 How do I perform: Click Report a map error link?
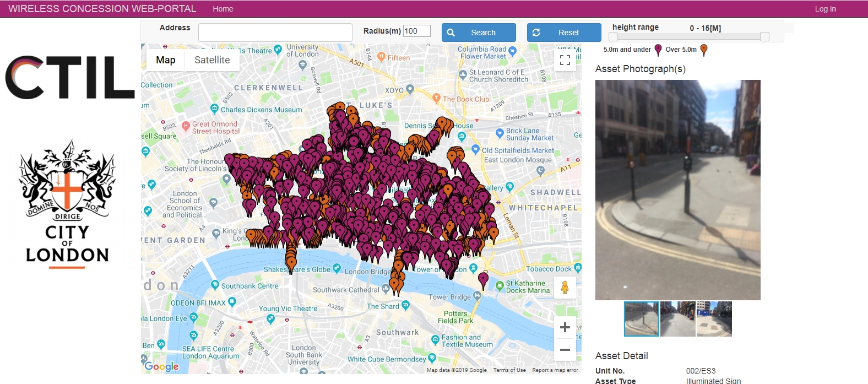coord(555,370)
